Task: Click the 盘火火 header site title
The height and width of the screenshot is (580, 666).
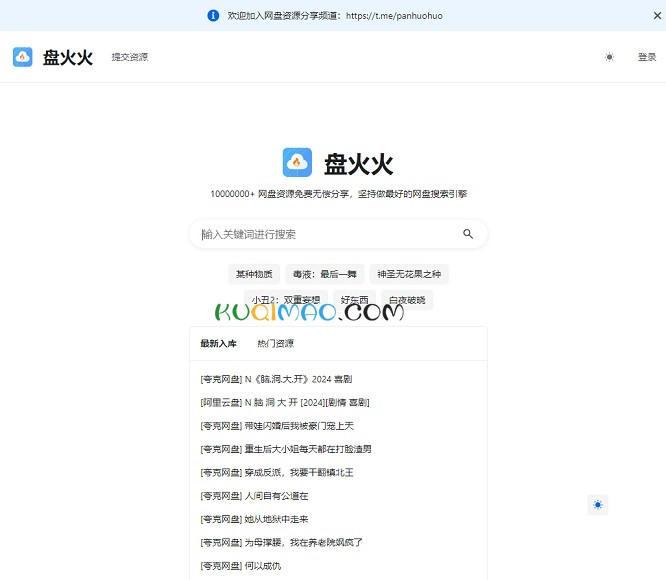Action: pos(68,57)
